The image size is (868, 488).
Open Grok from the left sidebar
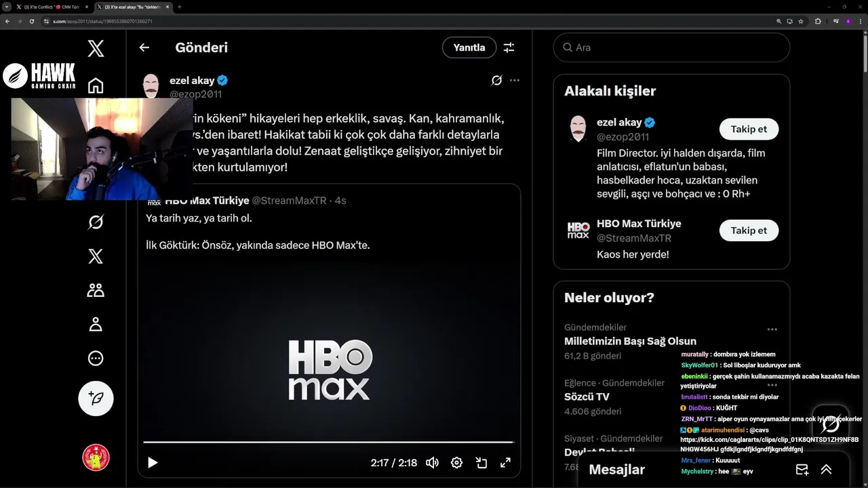pyautogui.click(x=96, y=222)
